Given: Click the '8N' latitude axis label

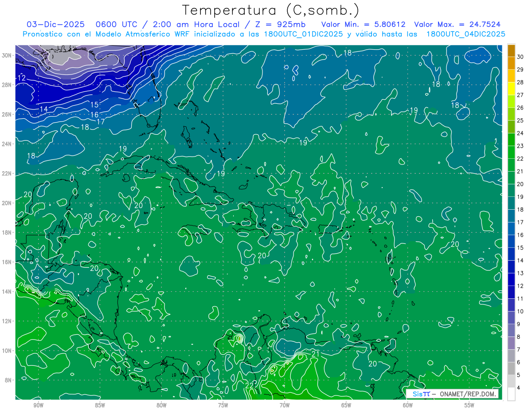Looking at the screenshot, I should 9,380.
